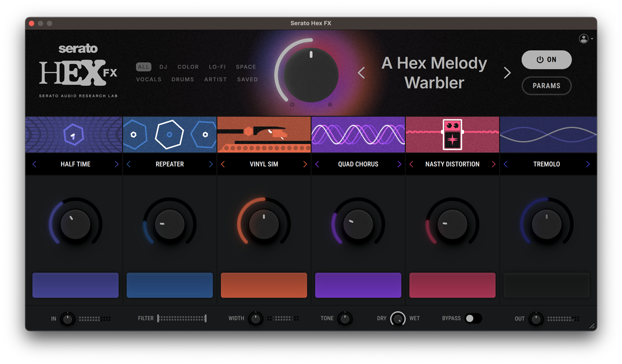This screenshot has height=364, width=622.
Task: Click the user account icon
Action: pos(584,39)
